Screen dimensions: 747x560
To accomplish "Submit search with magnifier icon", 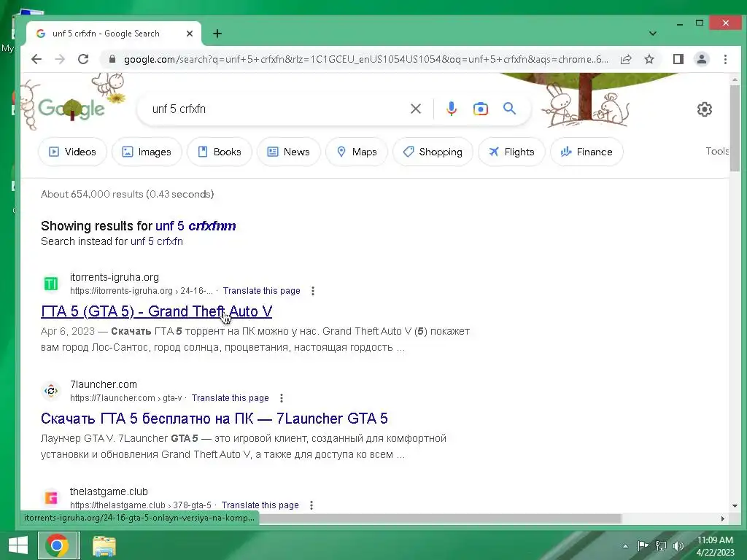I will (510, 109).
